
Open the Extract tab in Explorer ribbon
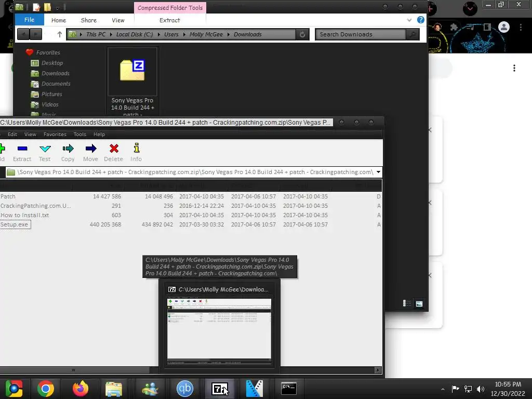[170, 20]
